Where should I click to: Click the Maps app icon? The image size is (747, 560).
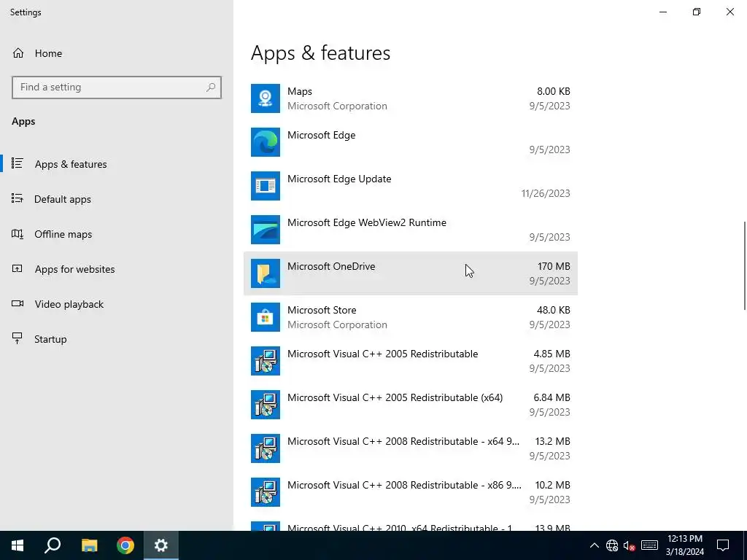tap(266, 98)
